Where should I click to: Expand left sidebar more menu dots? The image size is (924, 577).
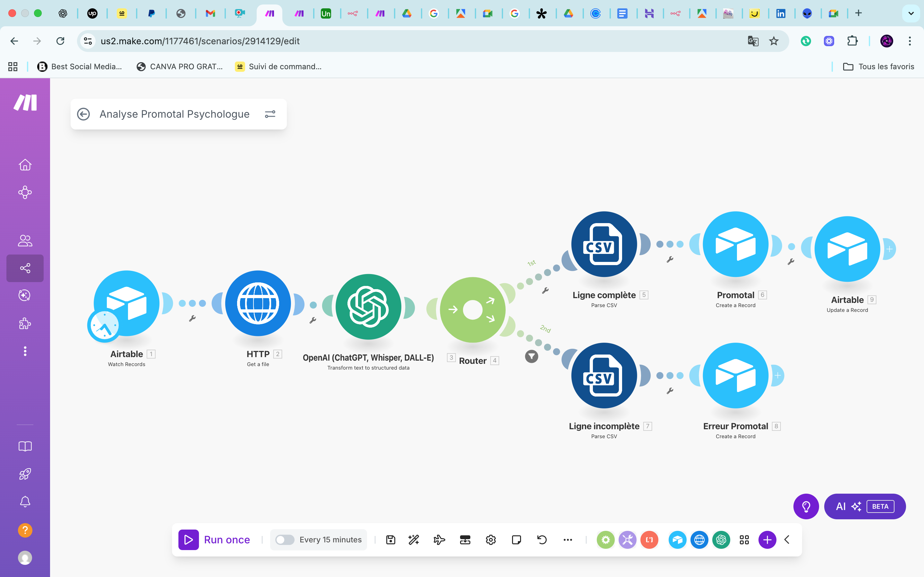tap(25, 351)
